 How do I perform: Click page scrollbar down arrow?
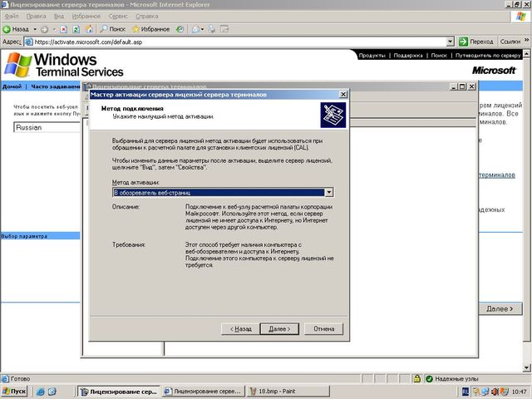click(526, 367)
